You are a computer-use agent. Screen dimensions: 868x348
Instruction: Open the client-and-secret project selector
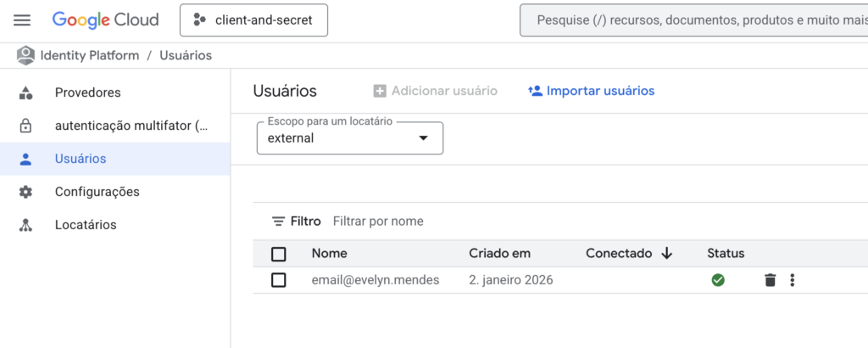253,20
